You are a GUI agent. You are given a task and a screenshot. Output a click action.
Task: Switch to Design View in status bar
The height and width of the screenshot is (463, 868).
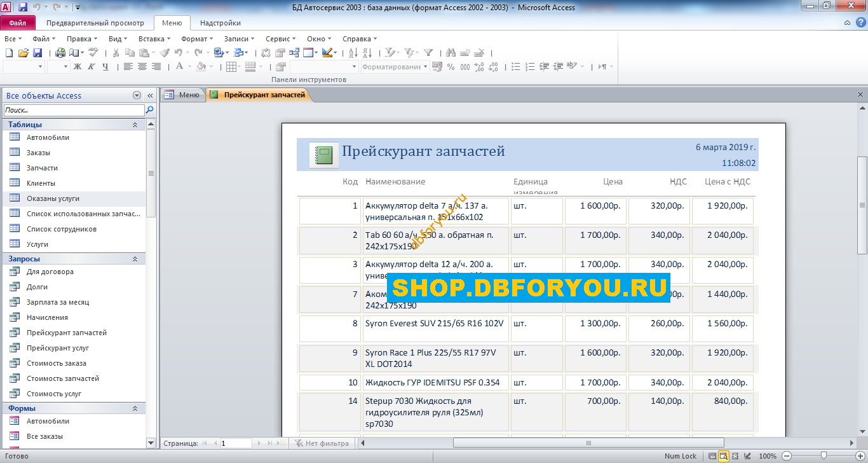tap(747, 456)
